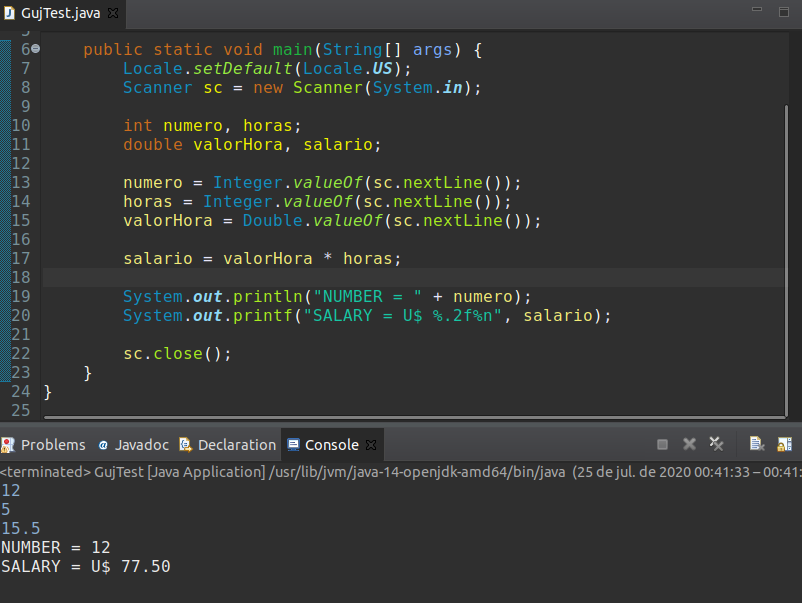Click the Terminate button in the Console toolbar

pyautogui.click(x=662, y=444)
